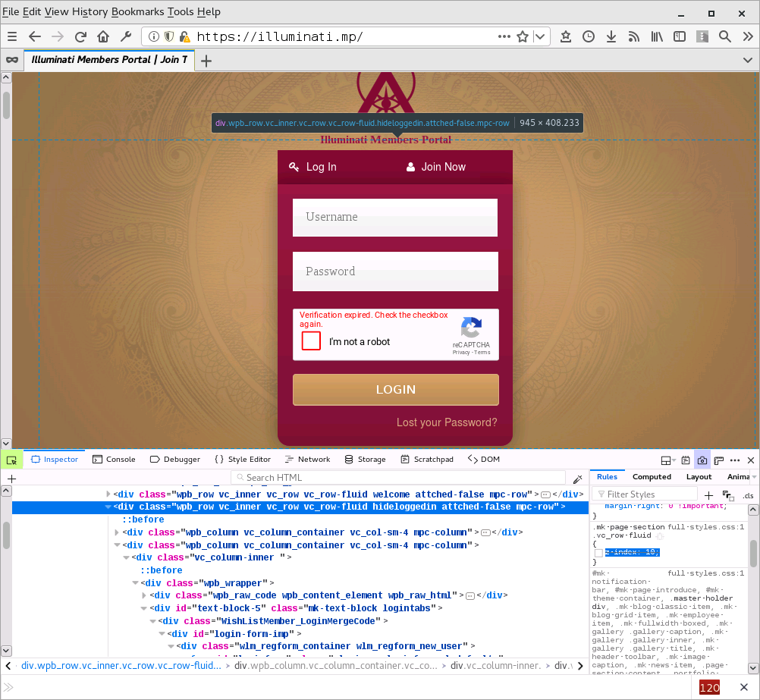Click the Password input field
Screen dimensions: 760x700
(x=395, y=272)
